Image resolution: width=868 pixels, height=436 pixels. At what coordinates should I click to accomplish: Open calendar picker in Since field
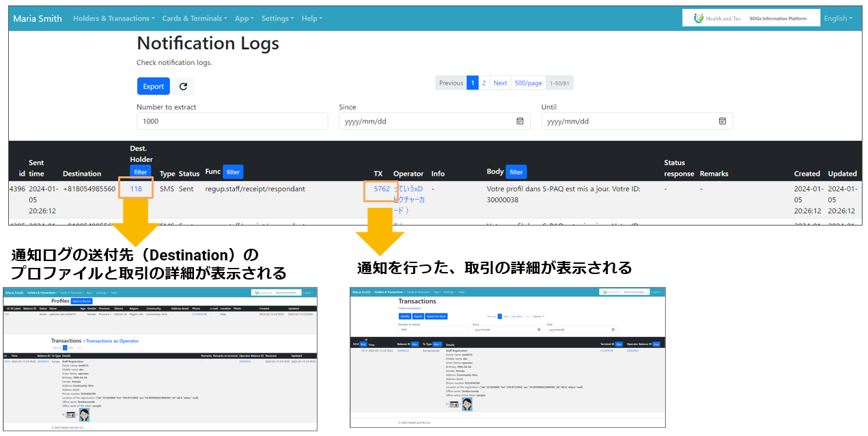coord(520,121)
